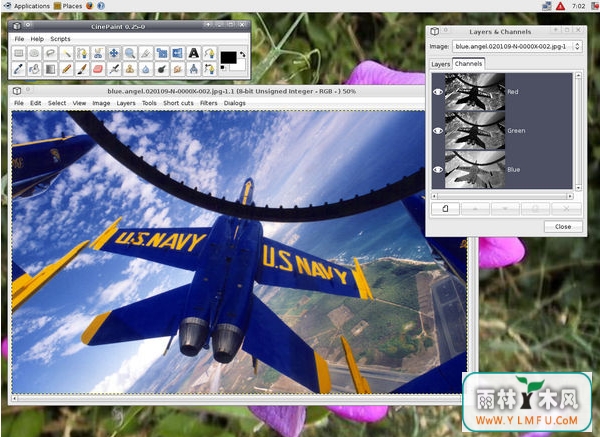Open the Image menu
The width and height of the screenshot is (600, 437).
point(101,103)
